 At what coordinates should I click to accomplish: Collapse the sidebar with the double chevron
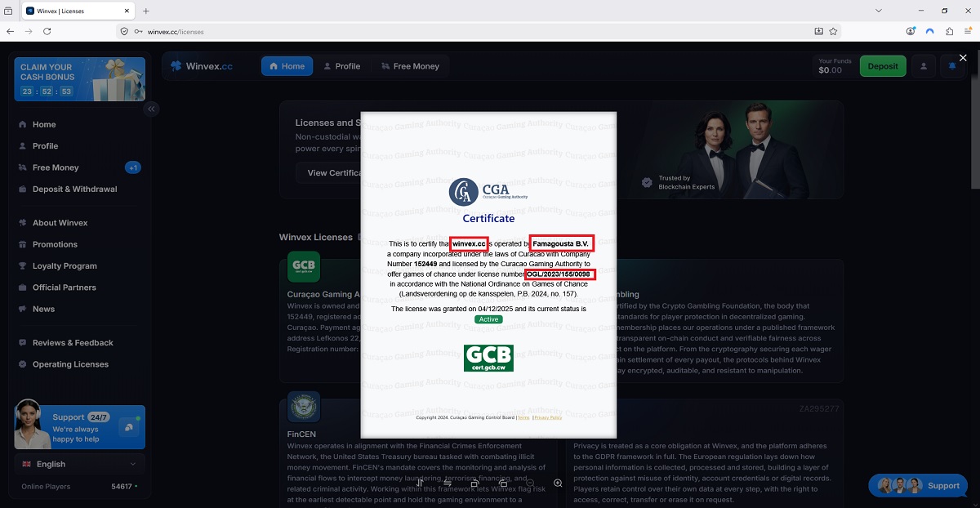(151, 109)
